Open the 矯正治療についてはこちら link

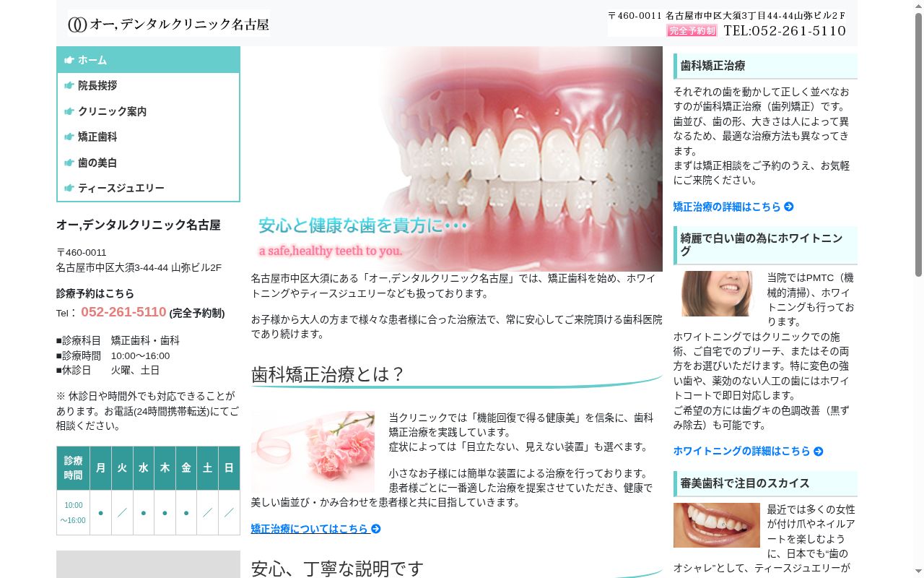(316, 529)
